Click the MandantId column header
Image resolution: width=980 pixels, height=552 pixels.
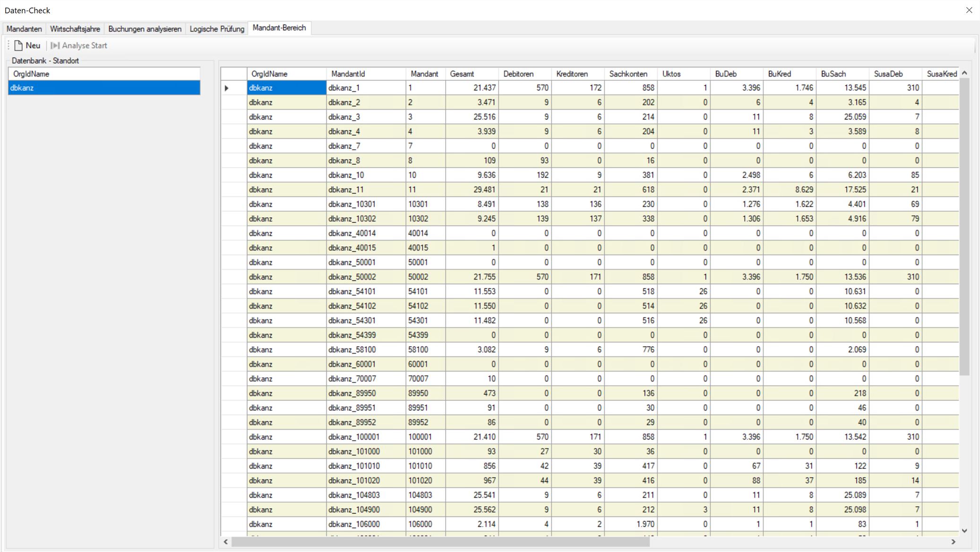(366, 74)
